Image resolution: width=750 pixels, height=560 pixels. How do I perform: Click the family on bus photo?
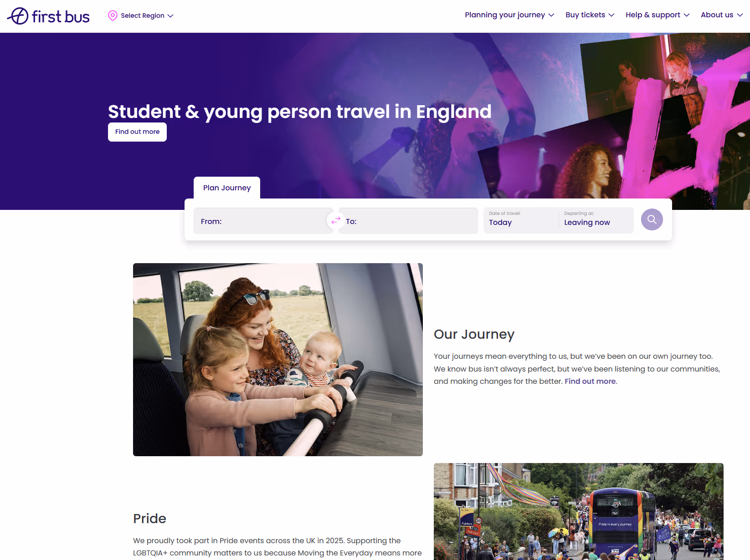point(278,360)
